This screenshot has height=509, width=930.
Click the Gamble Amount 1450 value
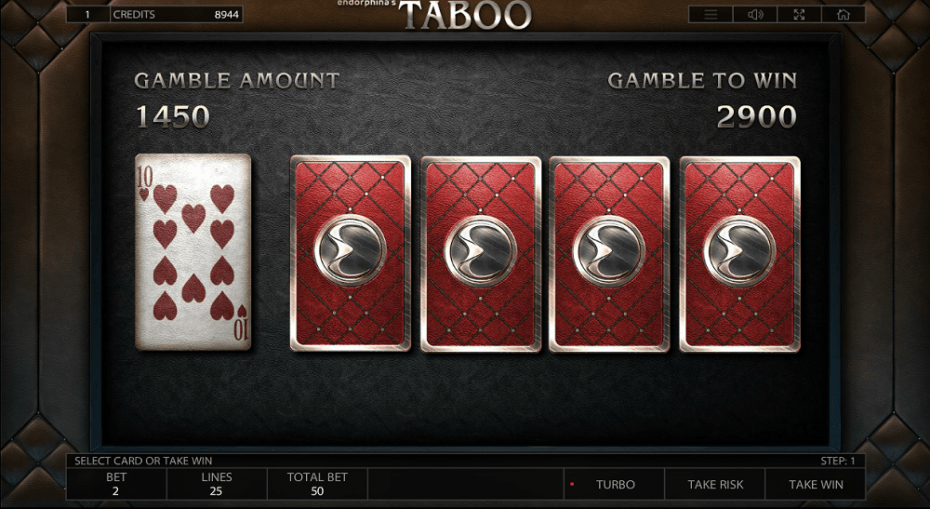(x=173, y=116)
